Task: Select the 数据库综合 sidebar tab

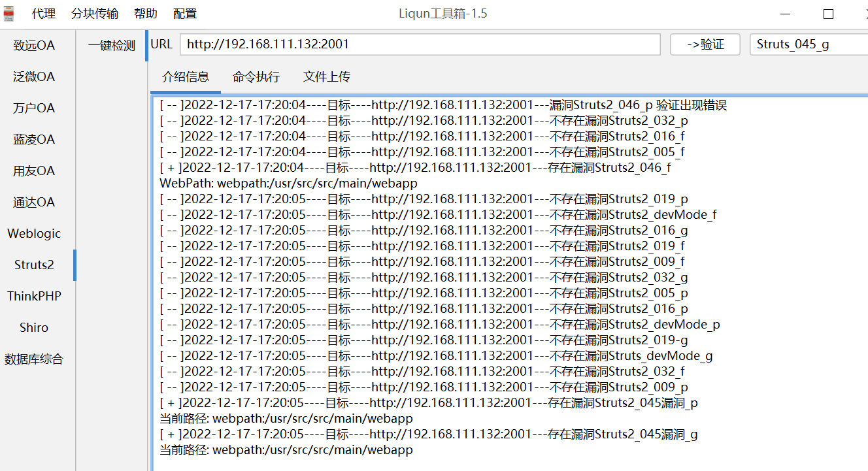Action: coord(34,359)
